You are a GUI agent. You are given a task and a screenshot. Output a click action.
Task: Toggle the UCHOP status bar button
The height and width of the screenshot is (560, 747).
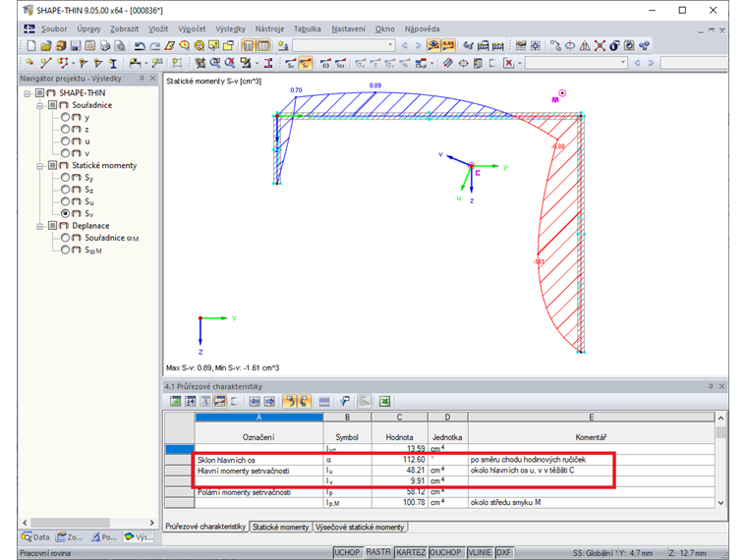tap(347, 552)
